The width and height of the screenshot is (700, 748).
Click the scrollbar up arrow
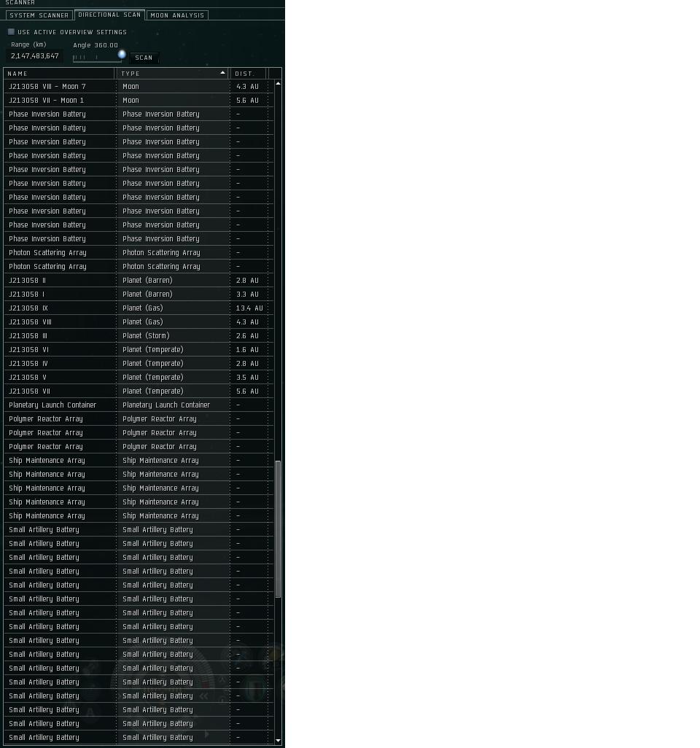(279, 84)
